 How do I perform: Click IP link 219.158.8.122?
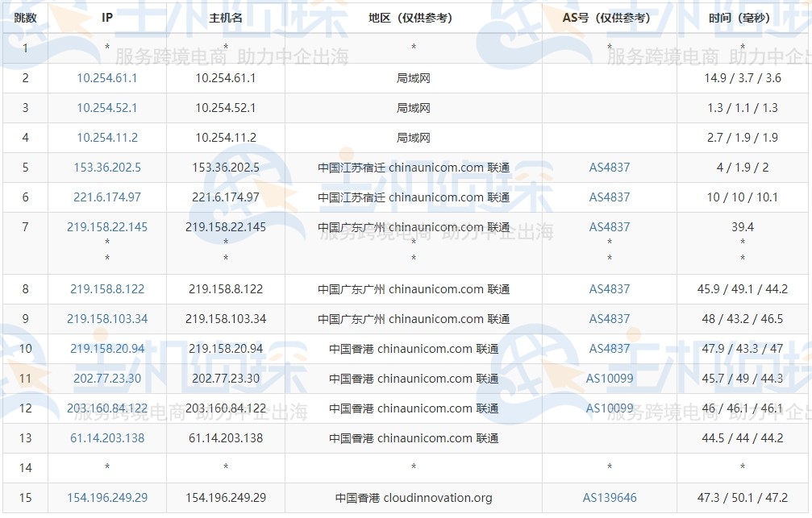[107, 289]
